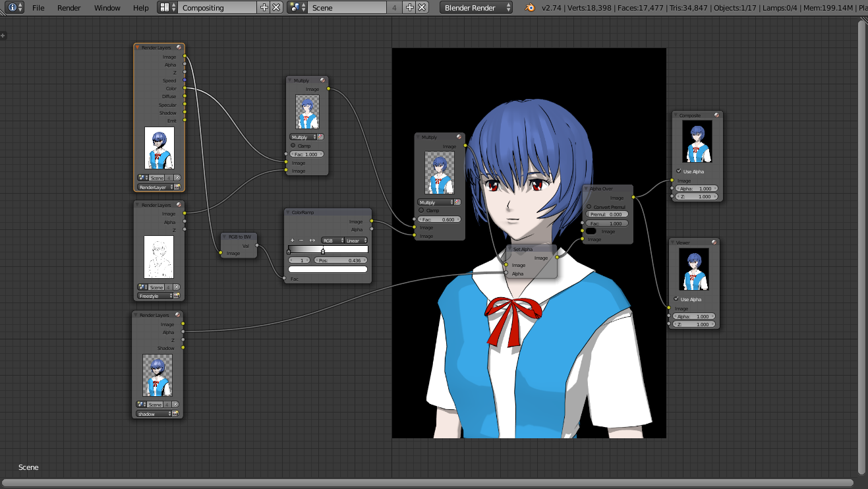Viewport: 868px width, 489px height.
Task: Open the Help menu
Action: [141, 8]
